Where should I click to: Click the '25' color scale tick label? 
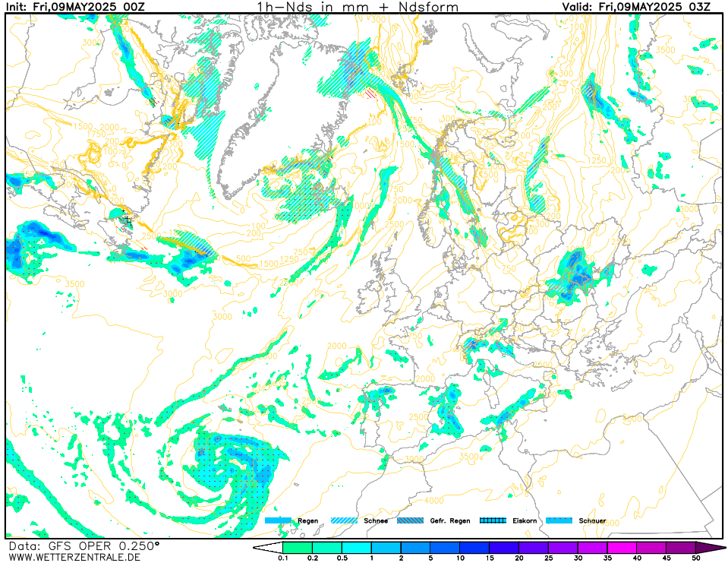coord(549,558)
